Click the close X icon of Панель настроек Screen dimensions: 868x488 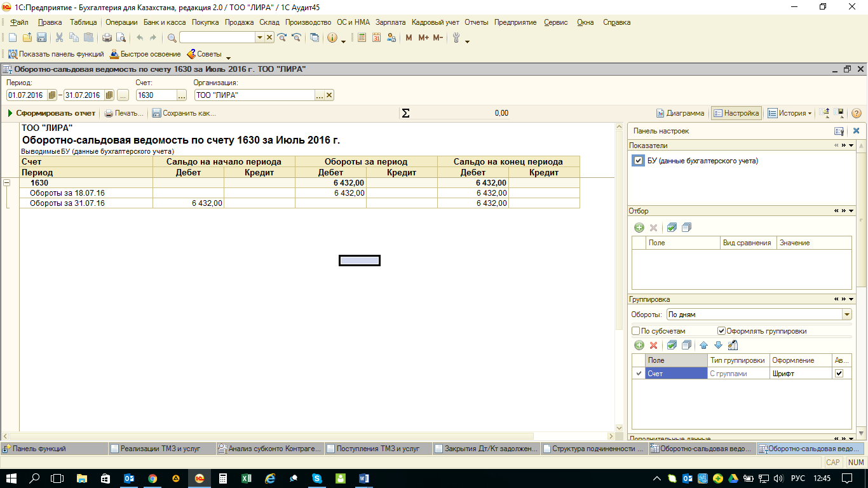click(x=856, y=131)
